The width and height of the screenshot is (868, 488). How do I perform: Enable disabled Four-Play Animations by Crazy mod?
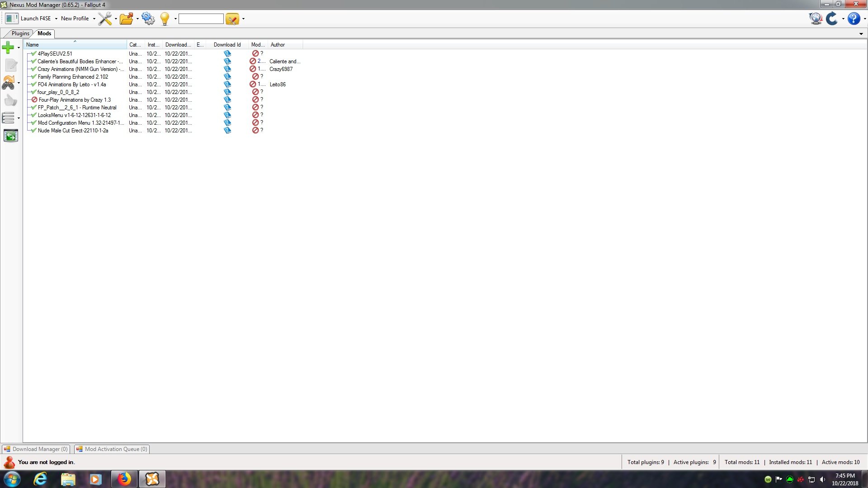point(34,100)
